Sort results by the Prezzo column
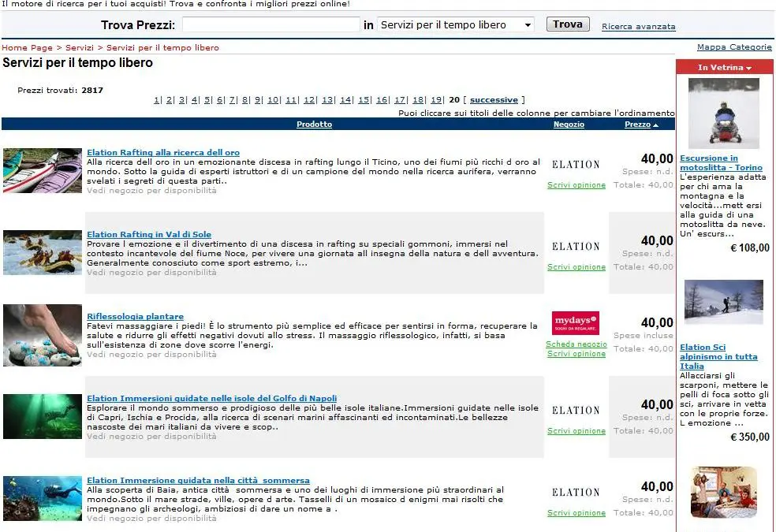 pos(637,125)
